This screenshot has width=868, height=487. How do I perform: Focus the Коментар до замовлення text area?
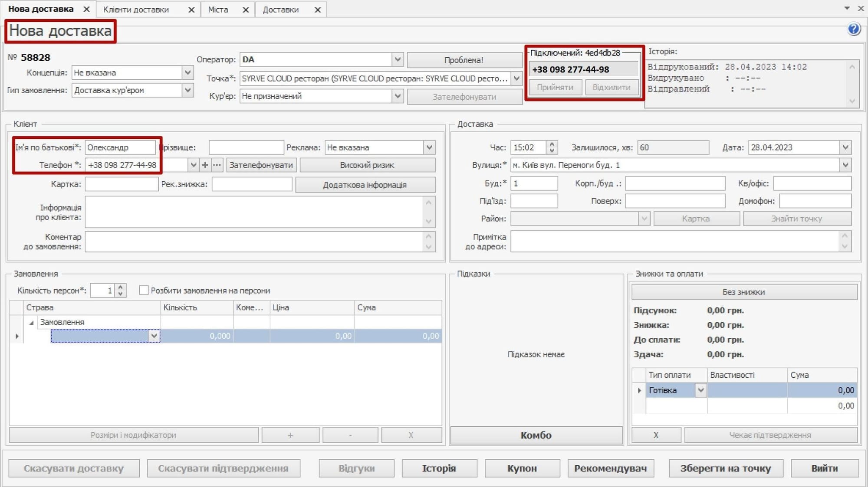coord(255,242)
